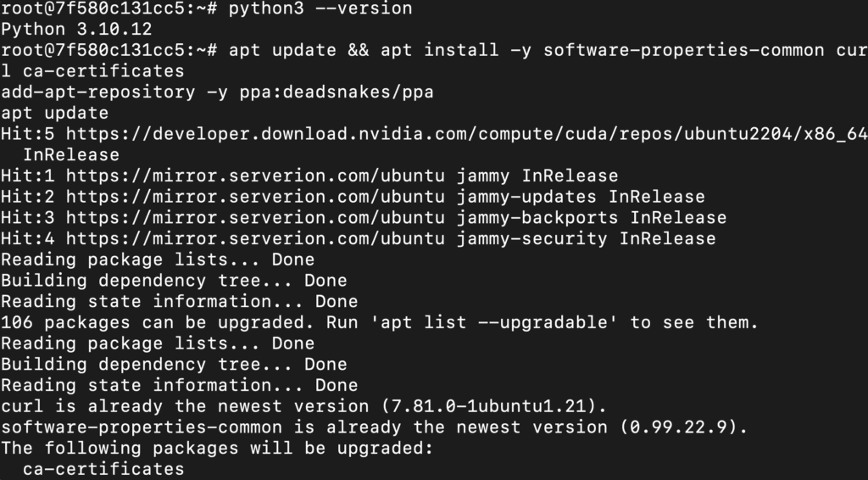Image resolution: width=868 pixels, height=480 pixels.
Task: Open the Hit:1 jammy InRelease mirror URL
Action: click(x=256, y=176)
